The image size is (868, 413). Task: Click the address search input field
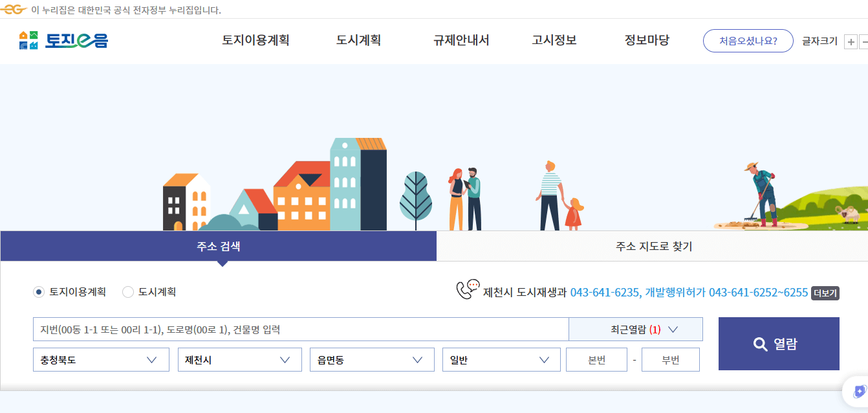coord(298,329)
